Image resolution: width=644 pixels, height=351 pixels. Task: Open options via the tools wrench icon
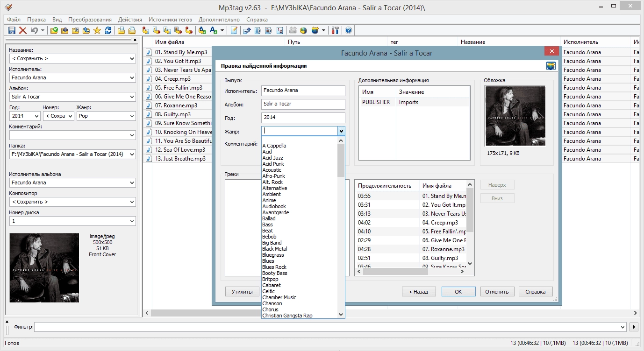click(335, 30)
